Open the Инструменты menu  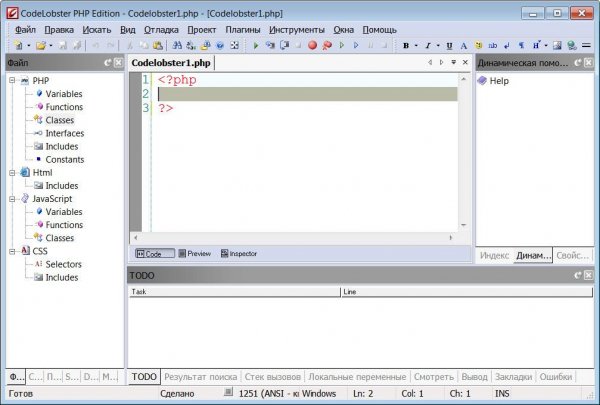[297, 29]
